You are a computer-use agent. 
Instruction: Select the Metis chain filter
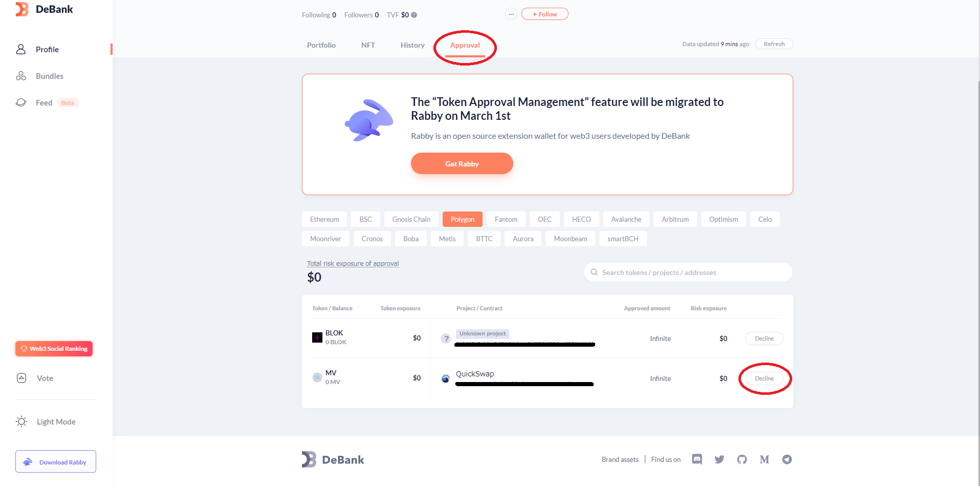[x=447, y=239]
